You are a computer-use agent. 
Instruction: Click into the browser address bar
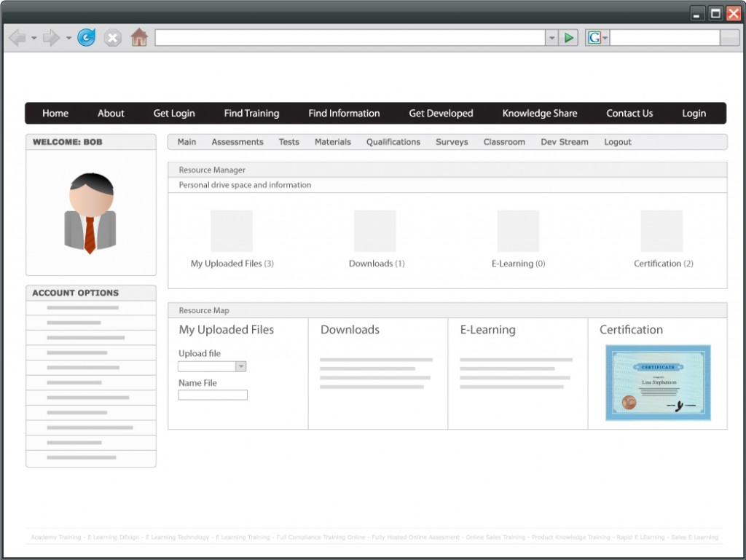pyautogui.click(x=350, y=38)
